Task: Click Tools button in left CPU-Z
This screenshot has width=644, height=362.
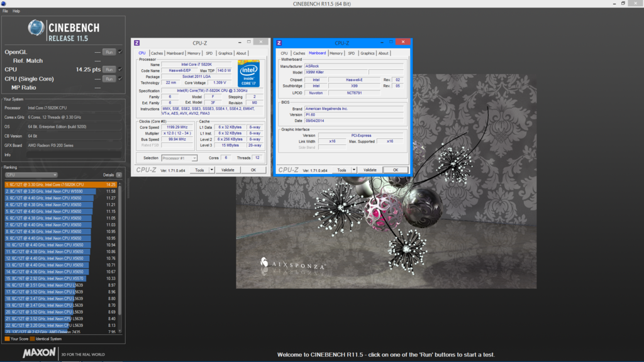Action: [199, 170]
